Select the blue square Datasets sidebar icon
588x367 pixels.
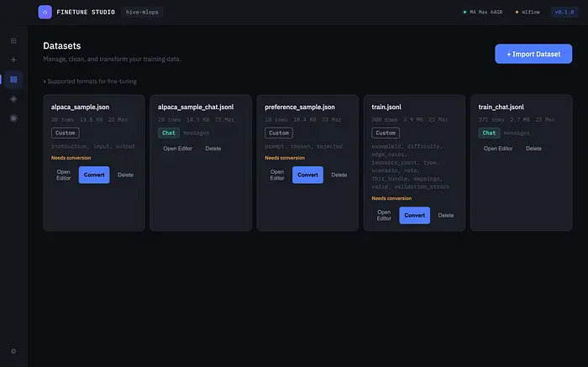pyautogui.click(x=13, y=80)
